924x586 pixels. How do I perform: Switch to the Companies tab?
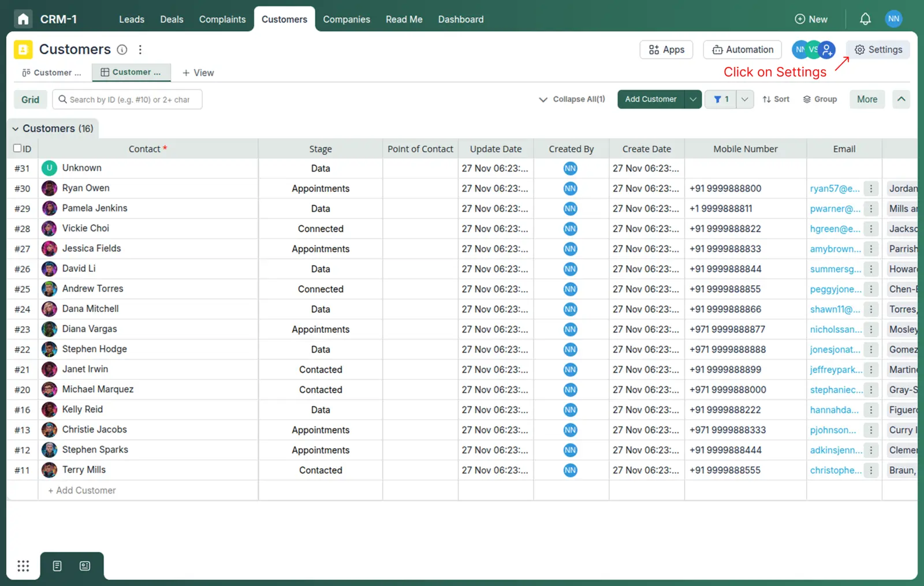click(x=346, y=19)
